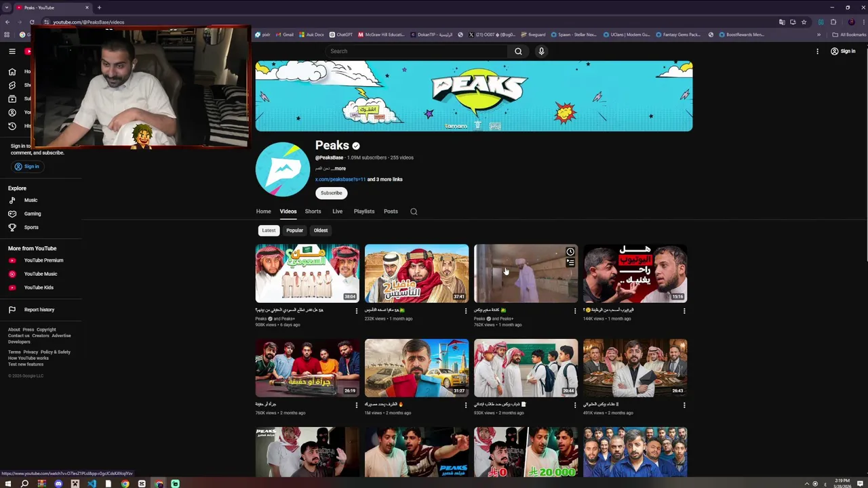Open the bookmarks overflow chevron
868x488 pixels.
(x=818, y=35)
